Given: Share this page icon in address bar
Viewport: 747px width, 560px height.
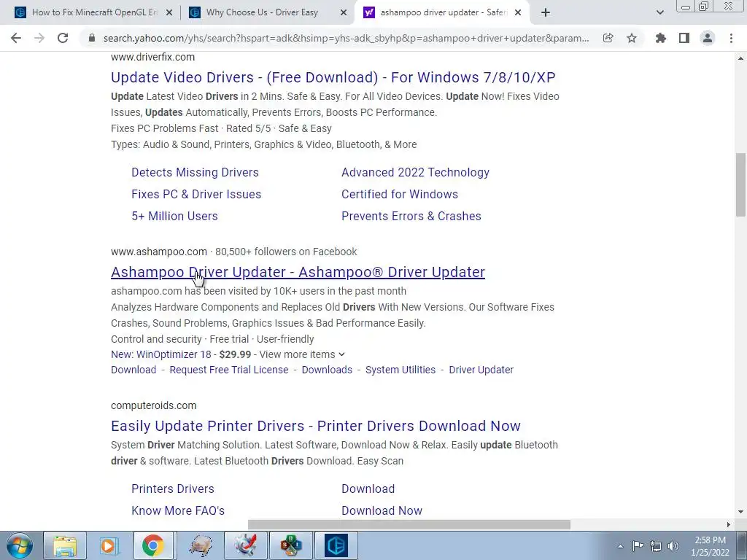Looking at the screenshot, I should pyautogui.click(x=608, y=38).
